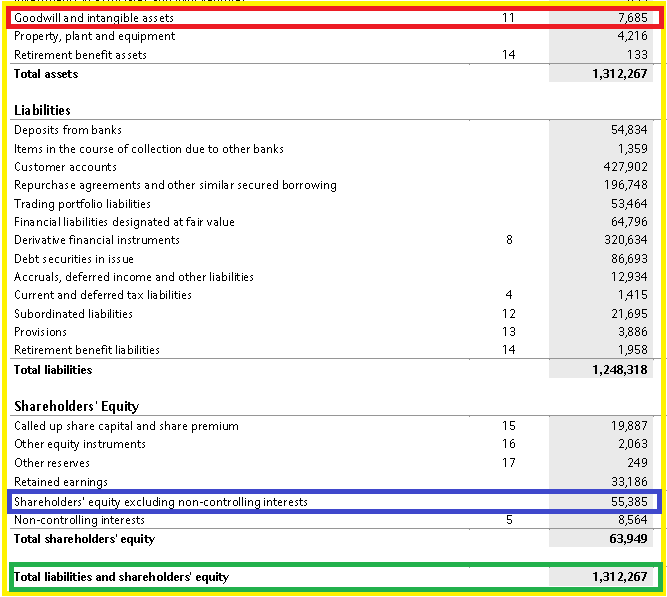Select 'Property, plant and equipment' row label
667x597 pixels.
[94, 37]
